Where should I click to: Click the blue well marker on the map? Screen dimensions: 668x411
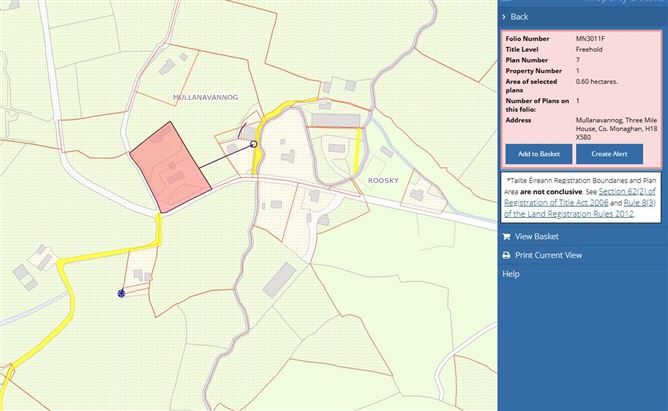[121, 293]
